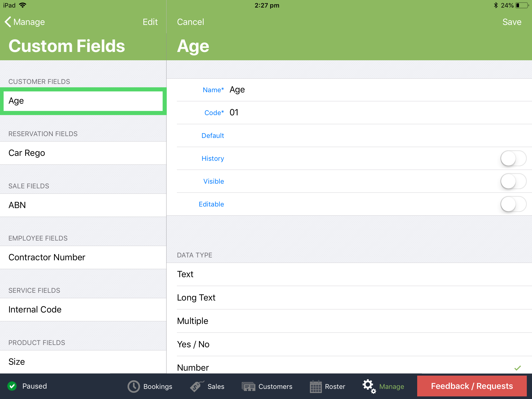
Task: Select the Long Text data type
Action: coord(349,298)
